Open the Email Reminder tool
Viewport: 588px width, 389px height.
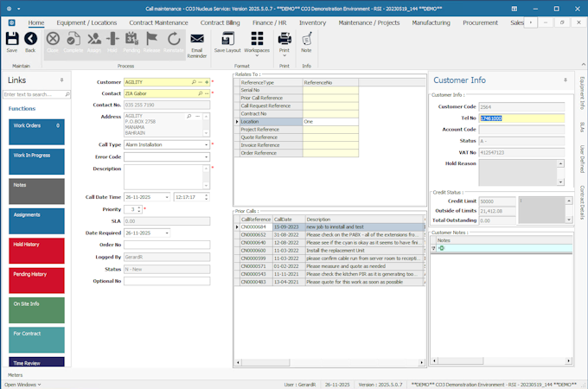click(197, 39)
